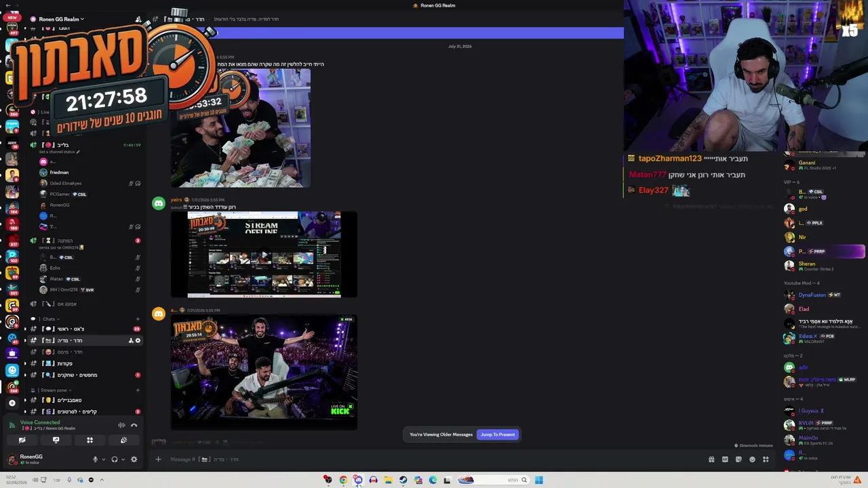Disconnect from voice call
868x488 pixels.
pyautogui.click(x=134, y=425)
